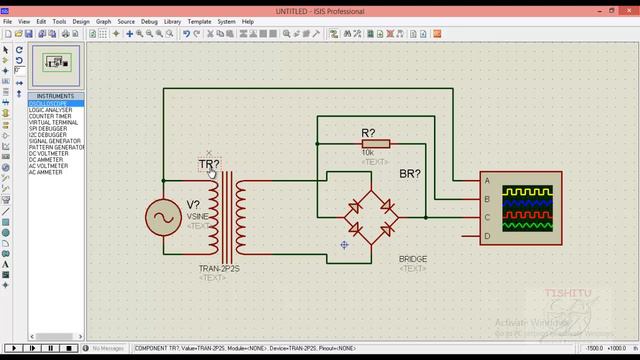Open the Library menu
The width and height of the screenshot is (640, 360).
click(172, 22)
